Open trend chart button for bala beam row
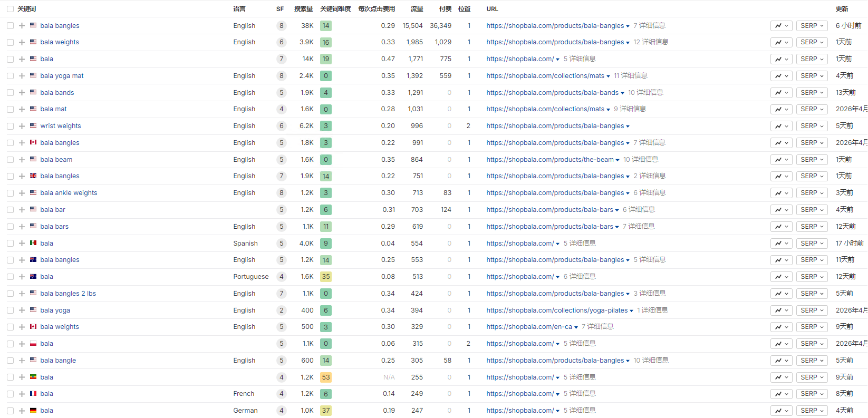Image resolution: width=868 pixels, height=418 pixels. 782,160
